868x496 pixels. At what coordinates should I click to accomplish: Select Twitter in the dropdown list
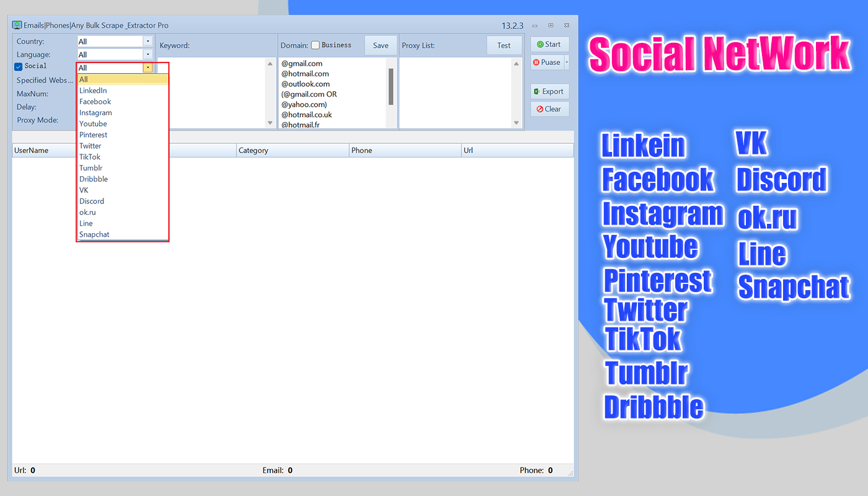[123, 146]
